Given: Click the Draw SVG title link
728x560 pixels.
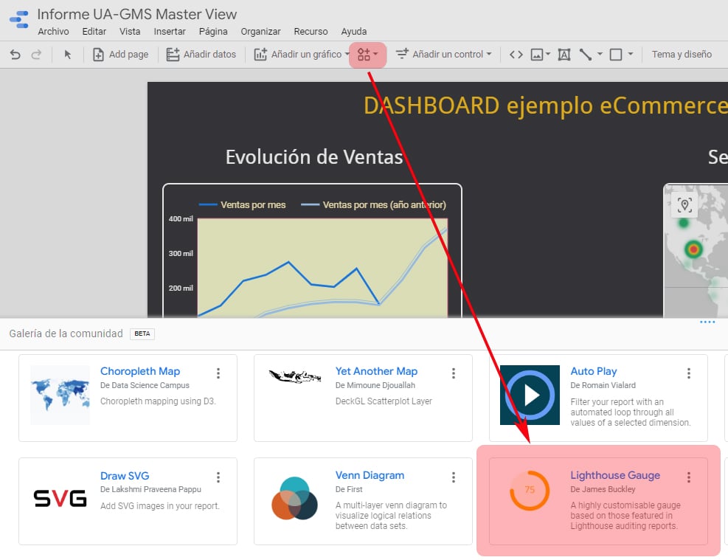Looking at the screenshot, I should point(125,476).
